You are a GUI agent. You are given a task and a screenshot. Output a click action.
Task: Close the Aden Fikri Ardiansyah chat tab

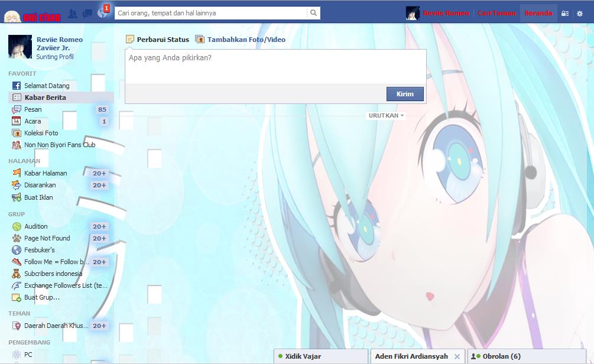[x=457, y=356]
